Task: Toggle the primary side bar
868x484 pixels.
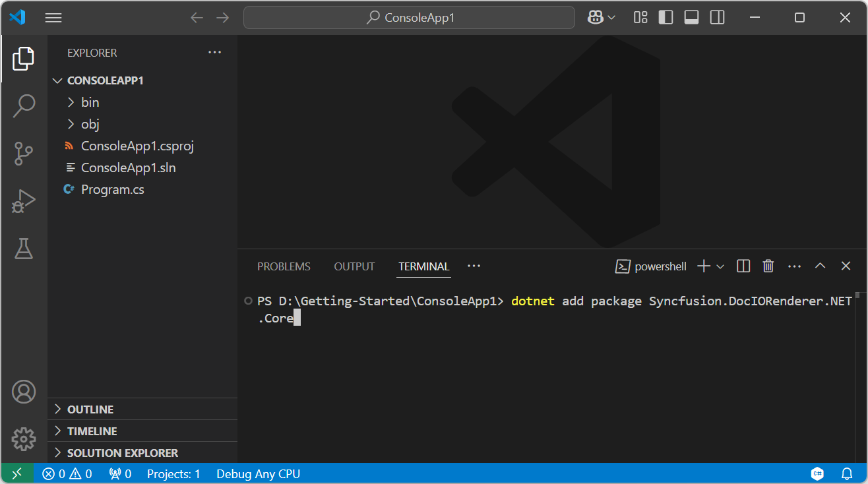Action: (666, 18)
